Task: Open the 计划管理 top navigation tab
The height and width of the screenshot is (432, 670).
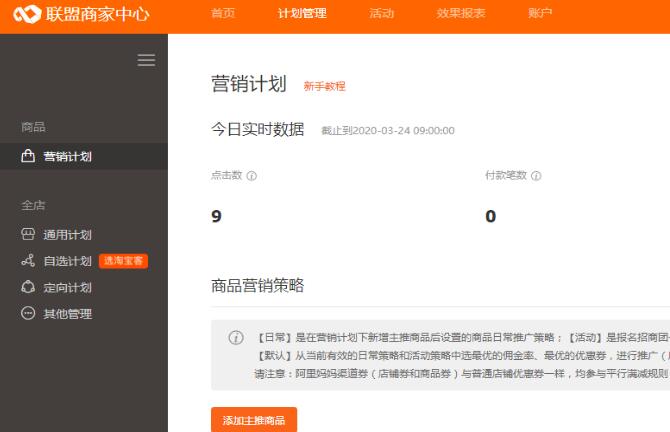Action: coord(302,13)
